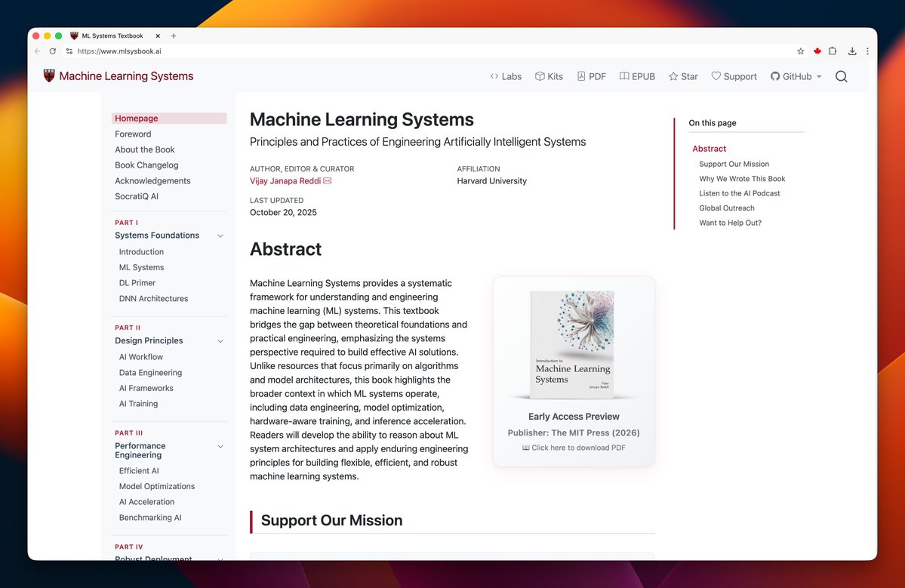Expand the Design Principles chevron
The image size is (905, 588).
point(220,340)
